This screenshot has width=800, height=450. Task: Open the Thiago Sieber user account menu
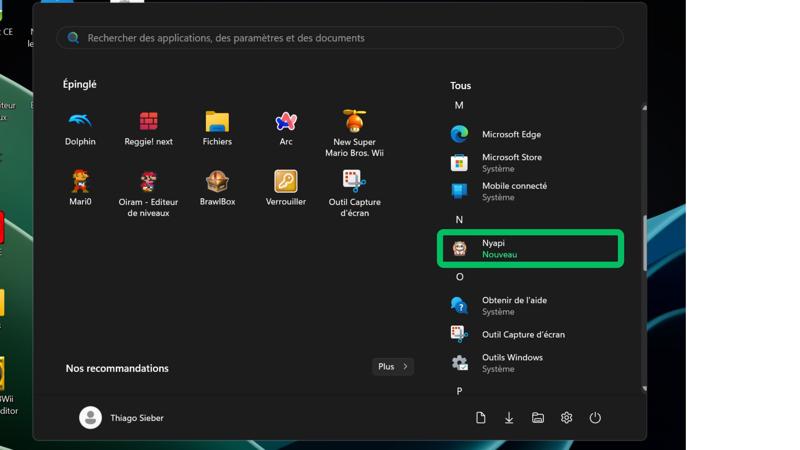click(x=121, y=418)
